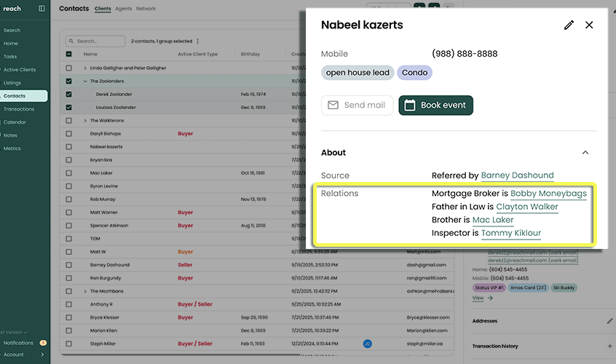Collapse The Zoolanders group row
The width and height of the screenshot is (616, 364).
[85, 82]
